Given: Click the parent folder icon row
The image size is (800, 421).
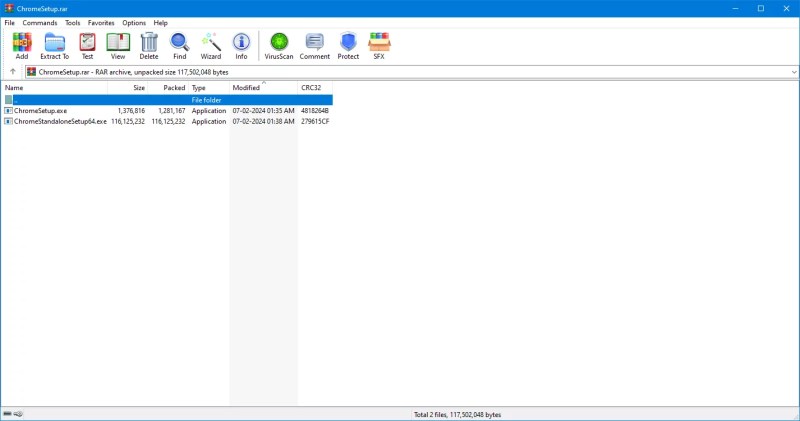Looking at the screenshot, I should click(8, 100).
